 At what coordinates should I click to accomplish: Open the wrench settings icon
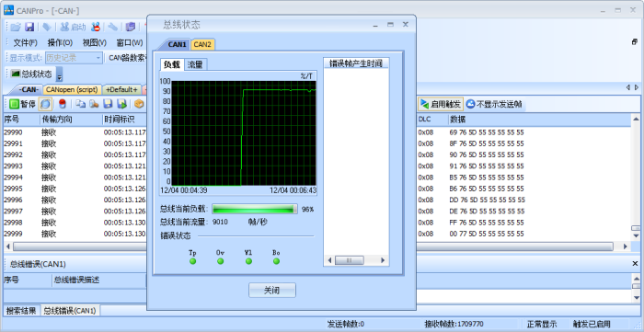coord(113,27)
